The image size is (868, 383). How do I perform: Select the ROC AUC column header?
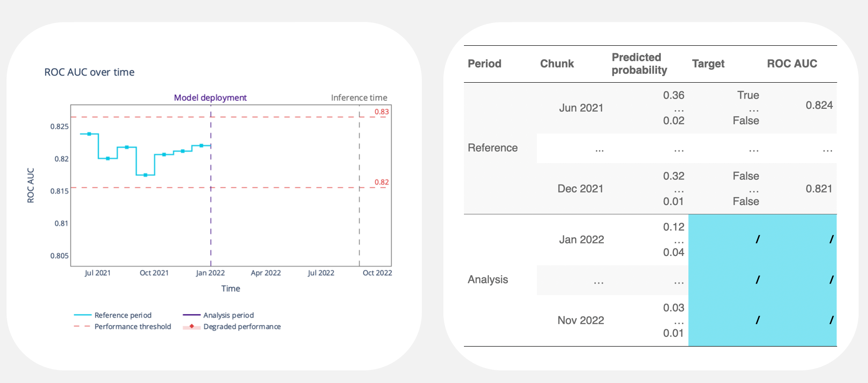pyautogui.click(x=792, y=64)
